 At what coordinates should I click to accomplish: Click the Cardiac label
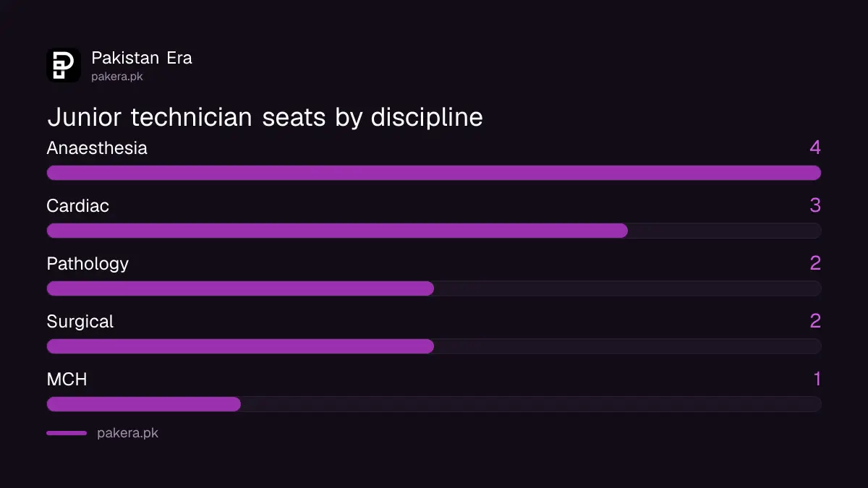(x=78, y=205)
